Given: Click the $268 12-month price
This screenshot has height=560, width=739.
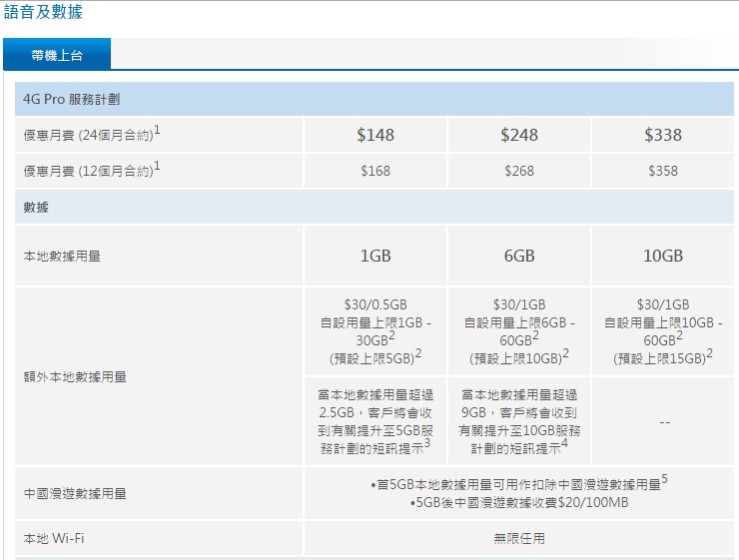Looking at the screenshot, I should [x=519, y=171].
